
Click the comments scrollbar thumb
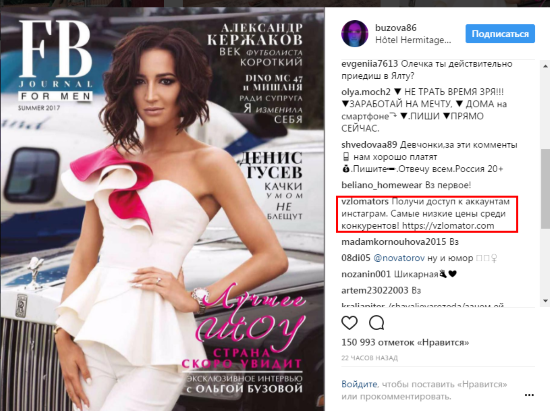545,189
